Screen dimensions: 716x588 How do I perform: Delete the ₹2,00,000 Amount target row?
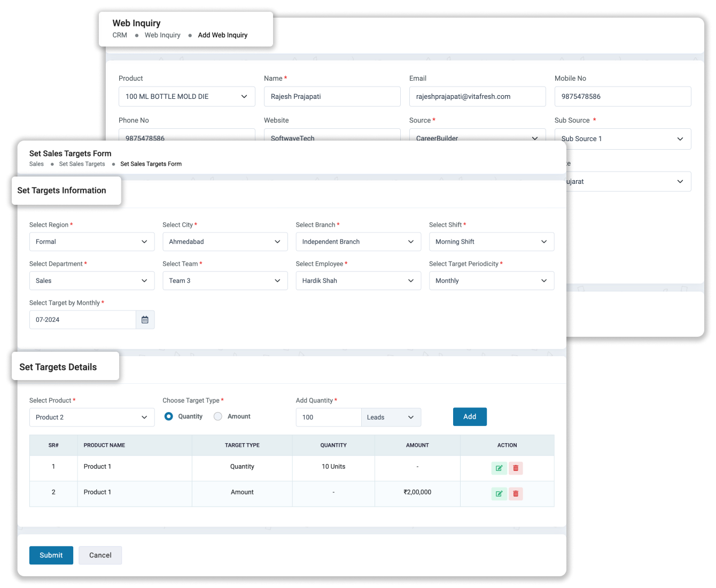click(x=515, y=493)
